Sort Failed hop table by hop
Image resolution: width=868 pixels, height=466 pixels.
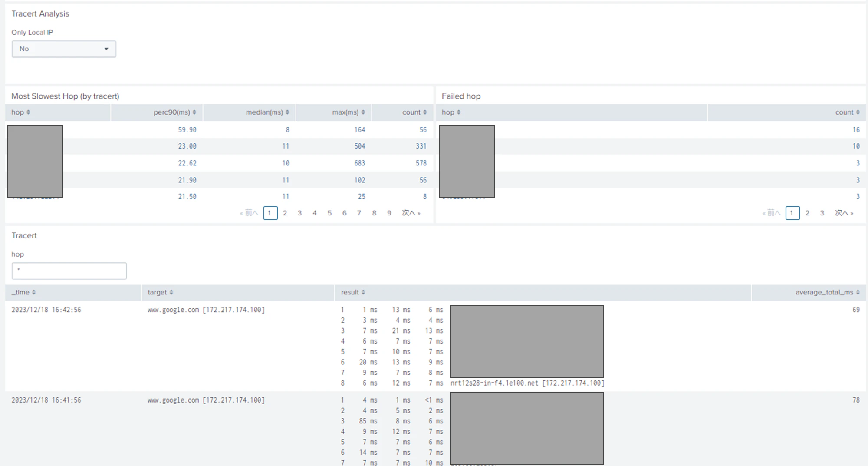(x=451, y=112)
